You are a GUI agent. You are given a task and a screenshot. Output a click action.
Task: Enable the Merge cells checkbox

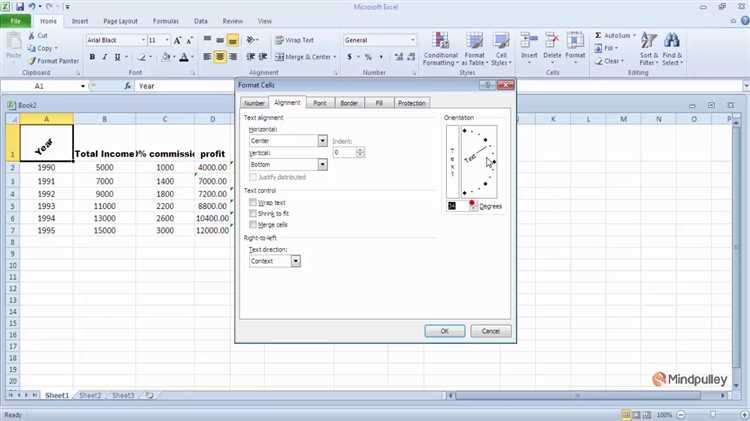click(253, 224)
